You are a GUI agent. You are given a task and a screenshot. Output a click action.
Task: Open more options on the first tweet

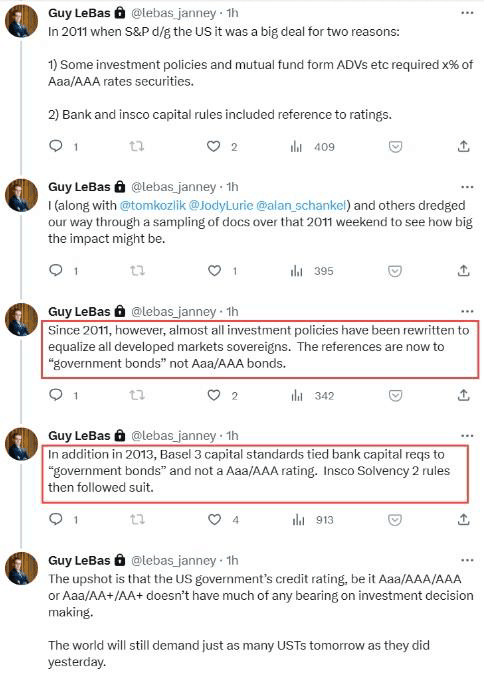[x=467, y=13]
